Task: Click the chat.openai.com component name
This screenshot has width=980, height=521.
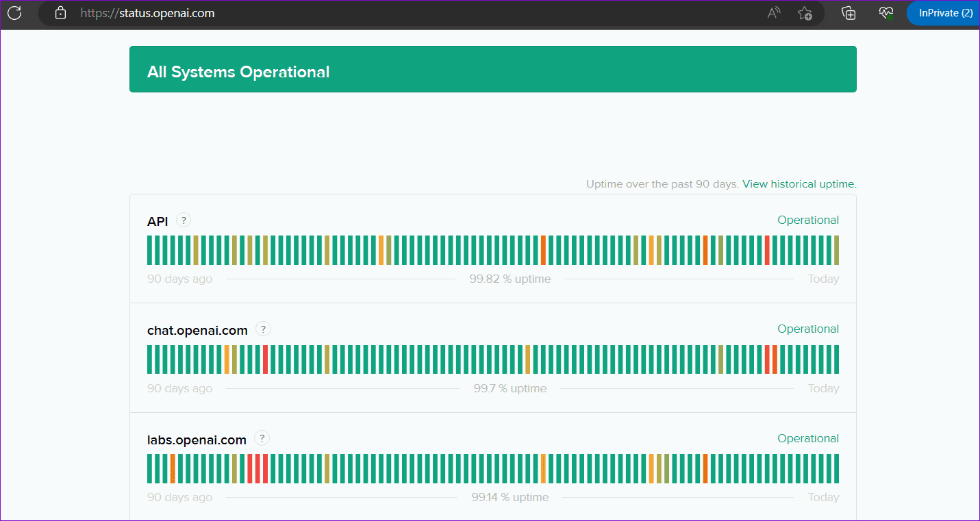Action: click(197, 331)
